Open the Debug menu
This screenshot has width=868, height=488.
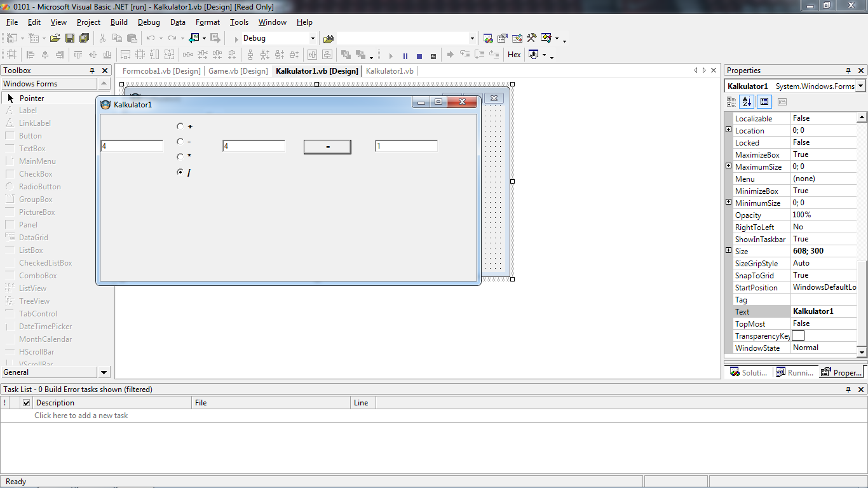(x=149, y=22)
